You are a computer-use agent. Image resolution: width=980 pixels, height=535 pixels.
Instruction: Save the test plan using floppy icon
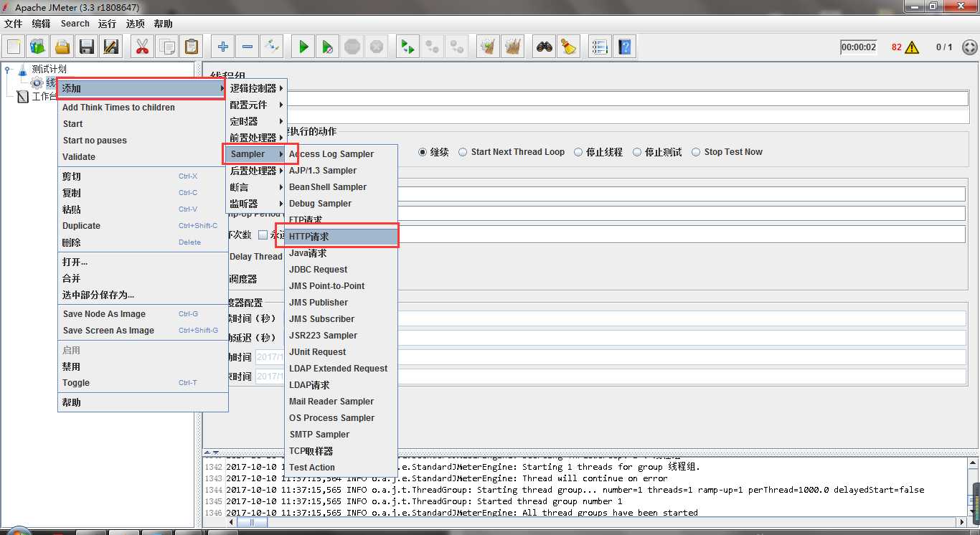click(x=87, y=47)
